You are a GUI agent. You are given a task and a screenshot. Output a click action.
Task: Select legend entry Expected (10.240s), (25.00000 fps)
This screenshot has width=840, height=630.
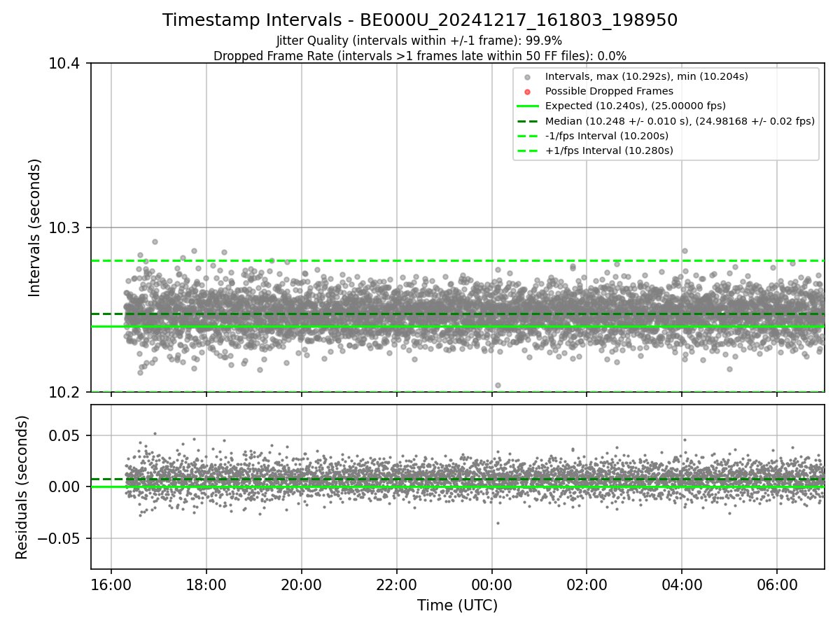tap(636, 106)
